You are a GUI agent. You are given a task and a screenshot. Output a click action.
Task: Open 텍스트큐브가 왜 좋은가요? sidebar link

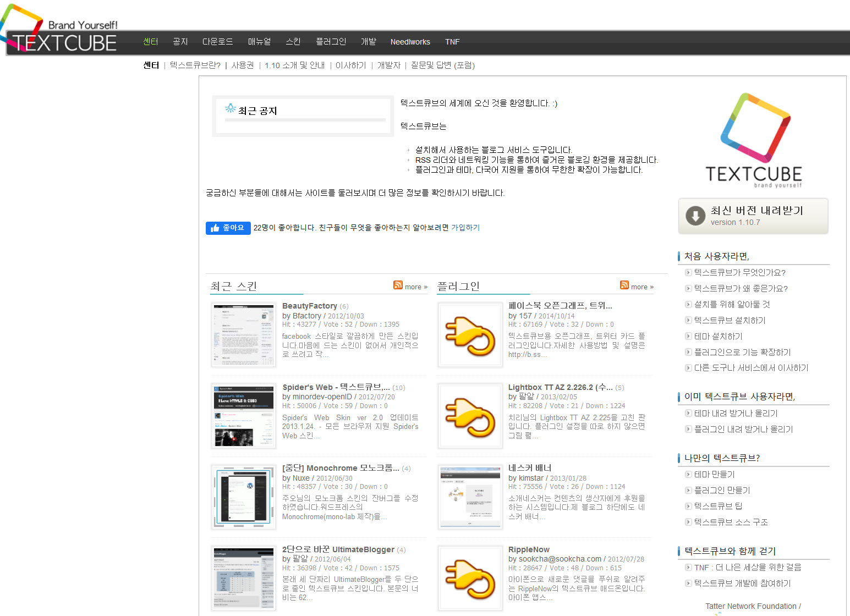coord(741,288)
